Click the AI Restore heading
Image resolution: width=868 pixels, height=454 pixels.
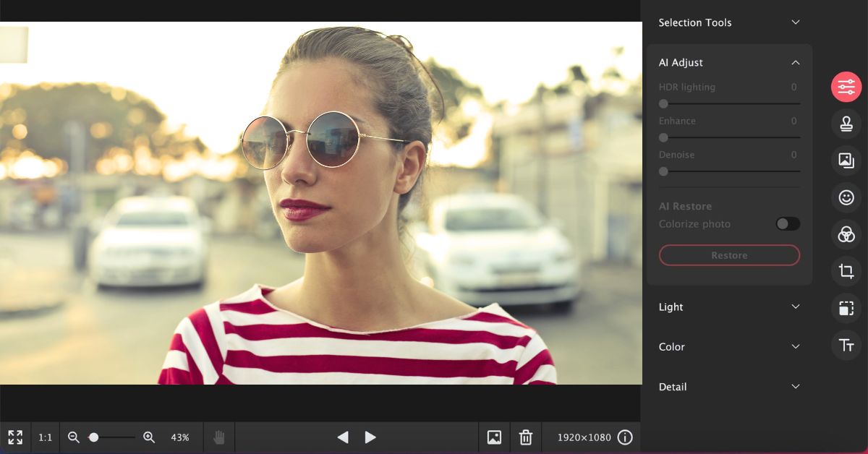click(685, 206)
